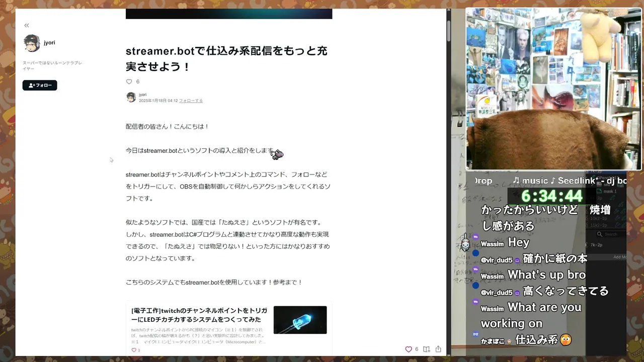Click the share icon in the bottom bar
The image size is (644, 362).
coord(438,349)
